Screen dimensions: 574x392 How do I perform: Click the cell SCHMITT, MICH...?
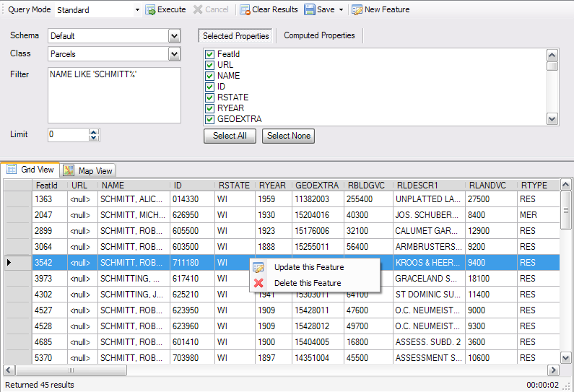pyautogui.click(x=134, y=215)
